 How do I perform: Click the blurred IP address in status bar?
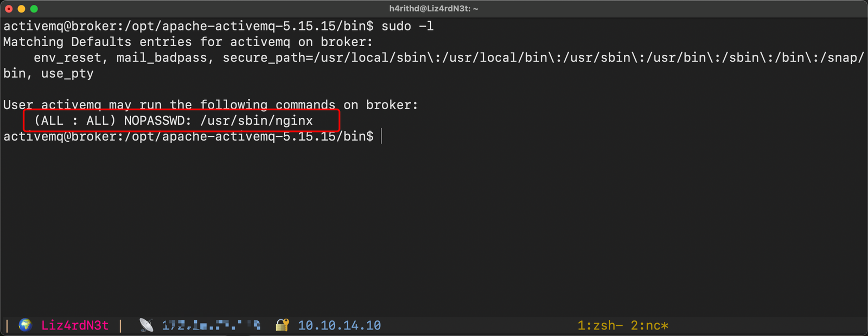pos(211,326)
